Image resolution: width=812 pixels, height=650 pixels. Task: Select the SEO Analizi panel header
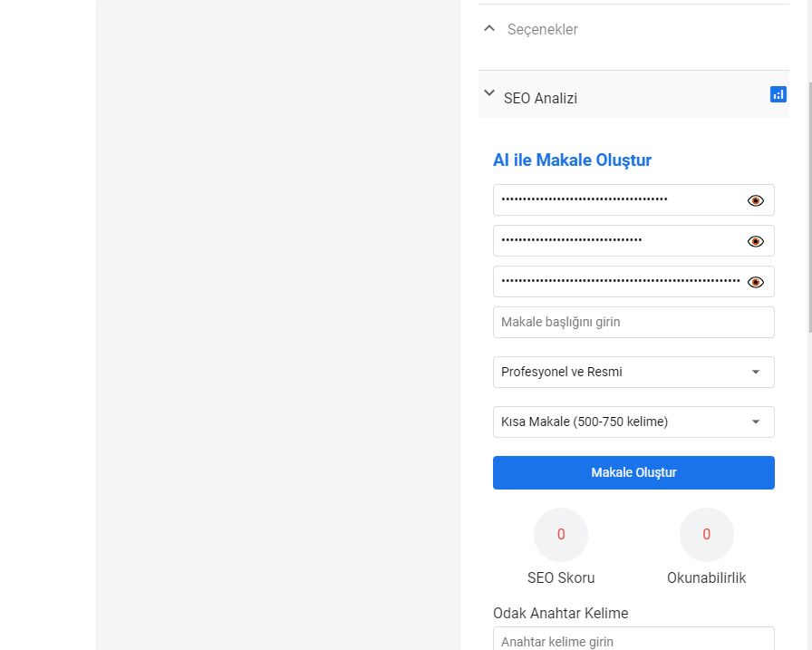633,95
